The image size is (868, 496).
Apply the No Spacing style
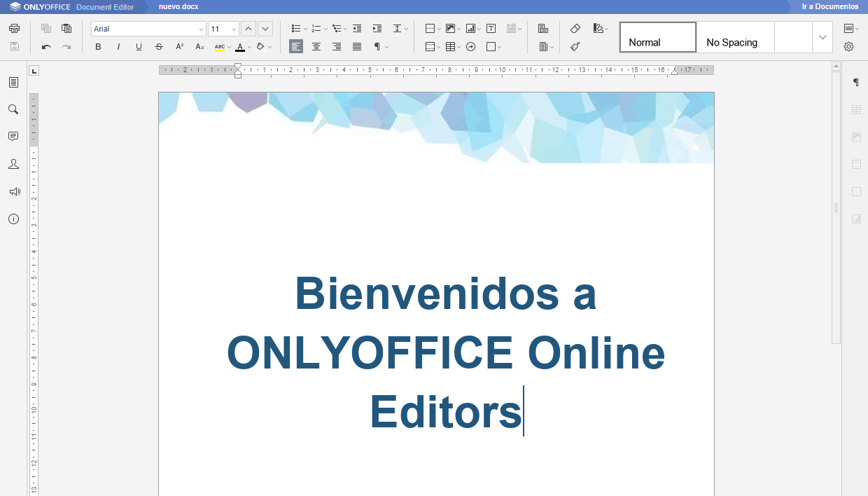(x=735, y=37)
